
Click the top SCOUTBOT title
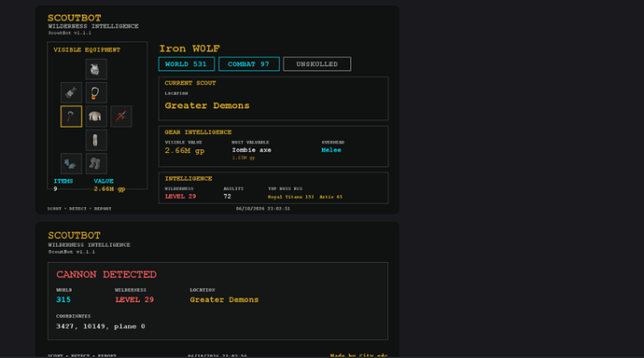pos(75,18)
